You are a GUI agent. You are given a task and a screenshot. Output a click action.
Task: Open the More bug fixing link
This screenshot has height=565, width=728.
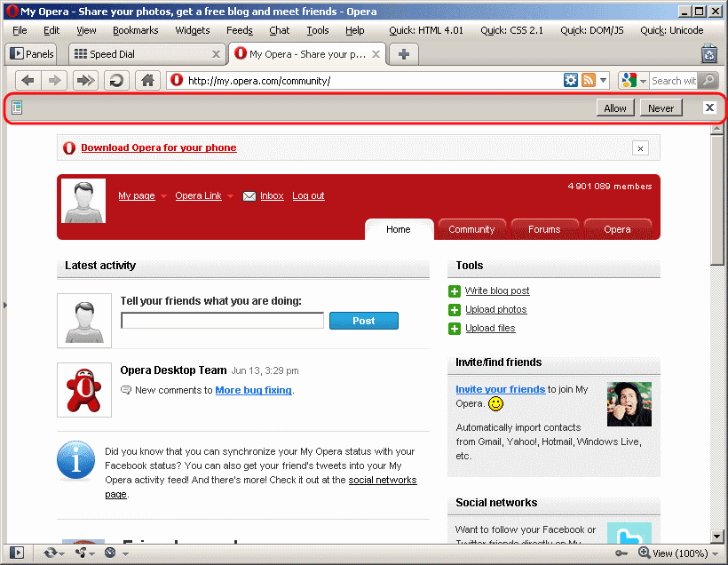254,390
